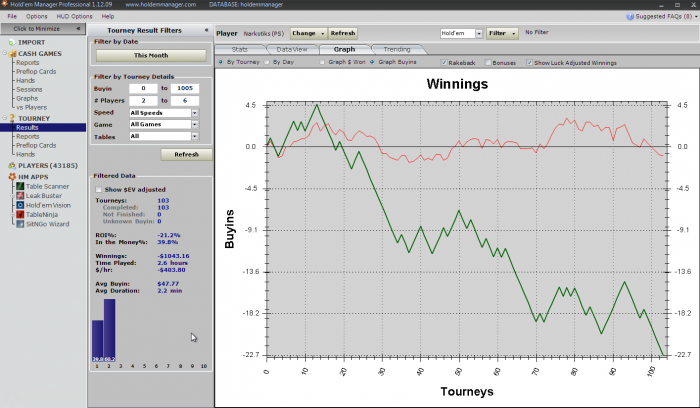The image size is (700, 408).
Task: Select Graph $ Won radio button
Action: point(322,62)
